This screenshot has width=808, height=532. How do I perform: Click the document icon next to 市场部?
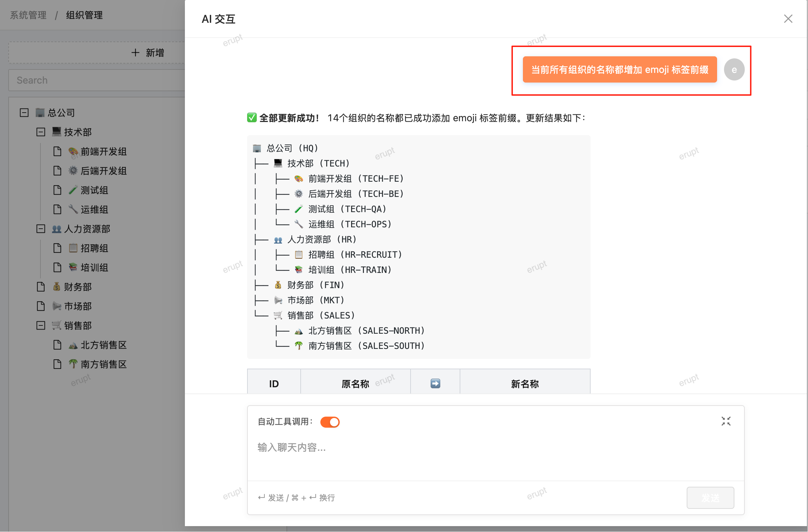pos(41,306)
